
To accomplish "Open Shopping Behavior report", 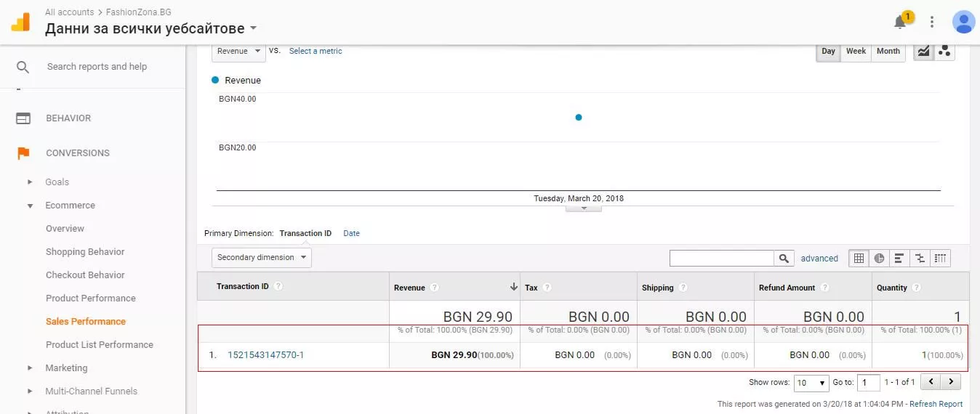I will pos(85,252).
